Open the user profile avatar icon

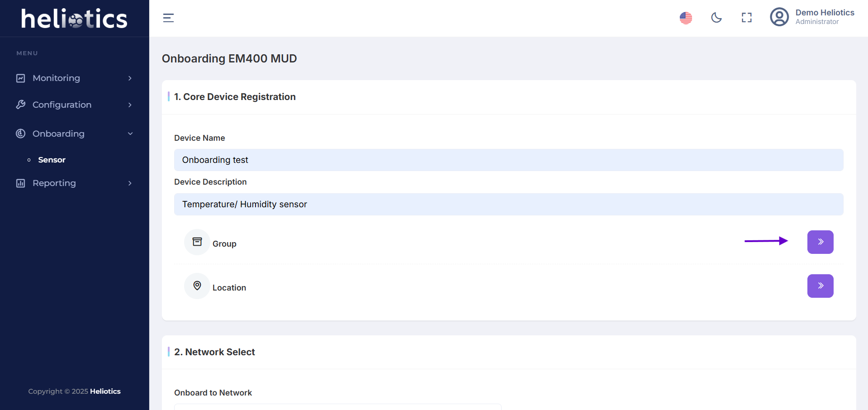coord(779,17)
